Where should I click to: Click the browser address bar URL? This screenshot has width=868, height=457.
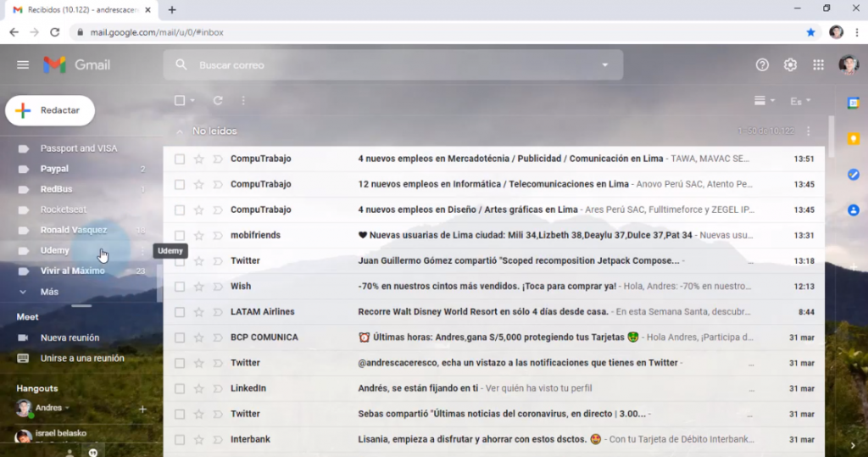pyautogui.click(x=157, y=33)
